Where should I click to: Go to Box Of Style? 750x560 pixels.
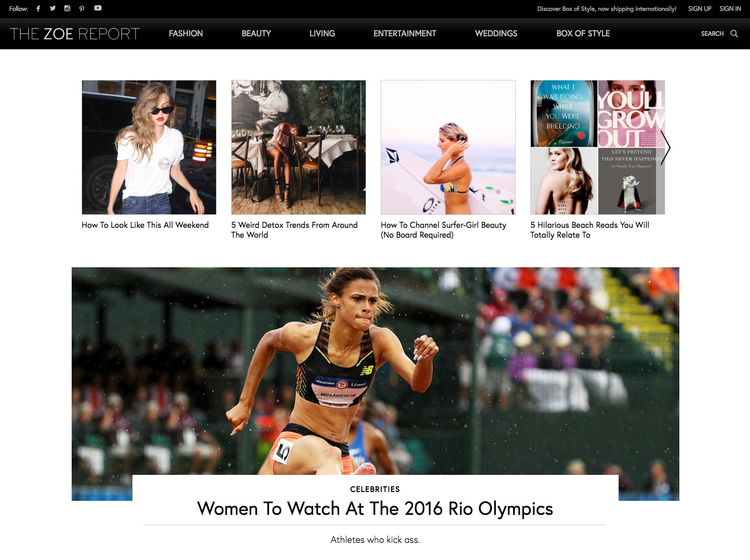[x=583, y=34]
